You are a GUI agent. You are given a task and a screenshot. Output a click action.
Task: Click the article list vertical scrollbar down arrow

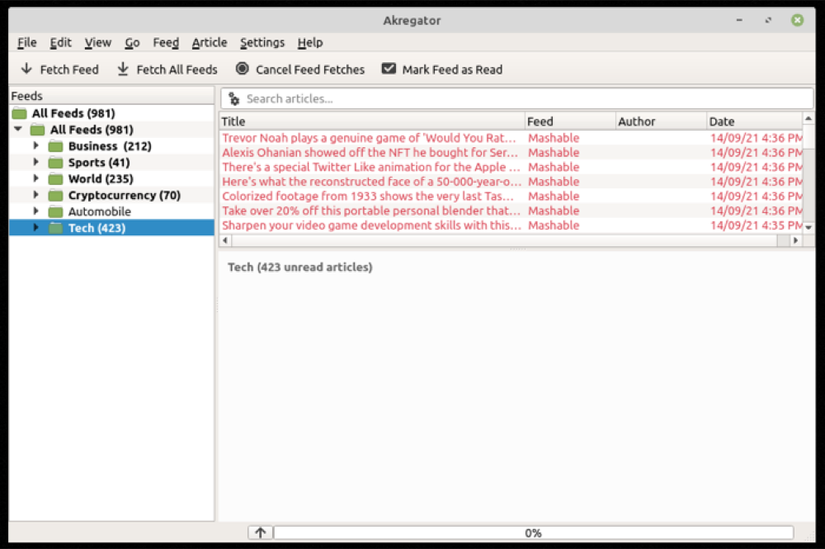(809, 227)
